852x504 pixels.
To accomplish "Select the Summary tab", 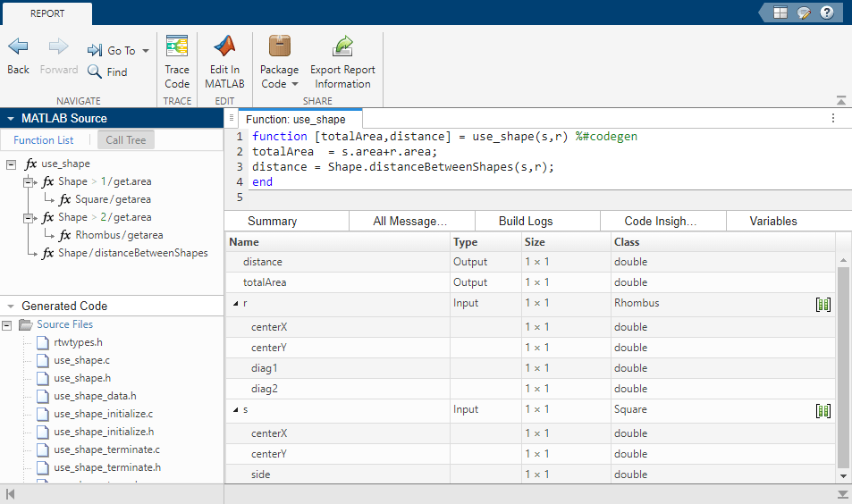I will [x=272, y=221].
